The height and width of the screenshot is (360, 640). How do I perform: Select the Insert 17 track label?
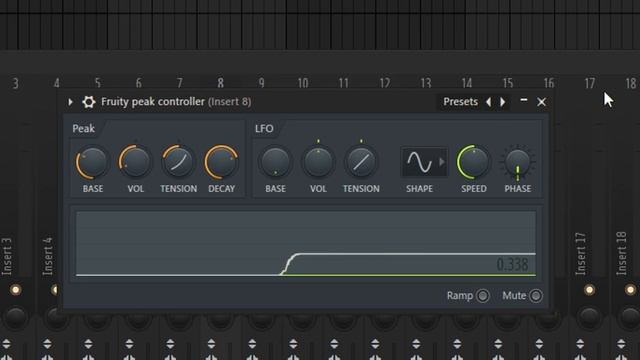click(580, 254)
